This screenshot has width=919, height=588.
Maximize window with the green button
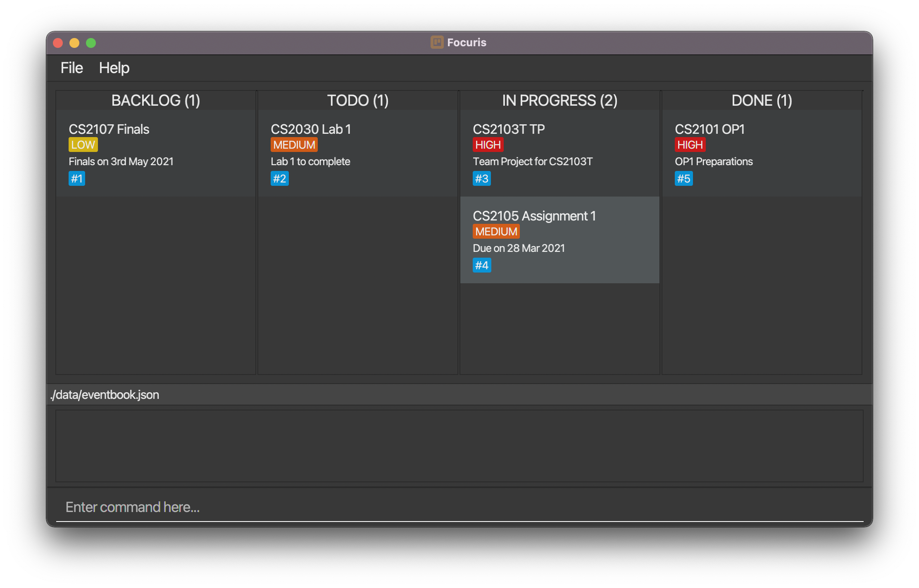(91, 43)
